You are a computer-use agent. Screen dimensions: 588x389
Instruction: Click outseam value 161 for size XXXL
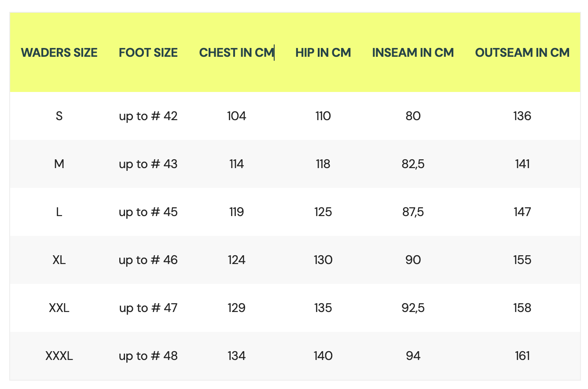coord(522,356)
